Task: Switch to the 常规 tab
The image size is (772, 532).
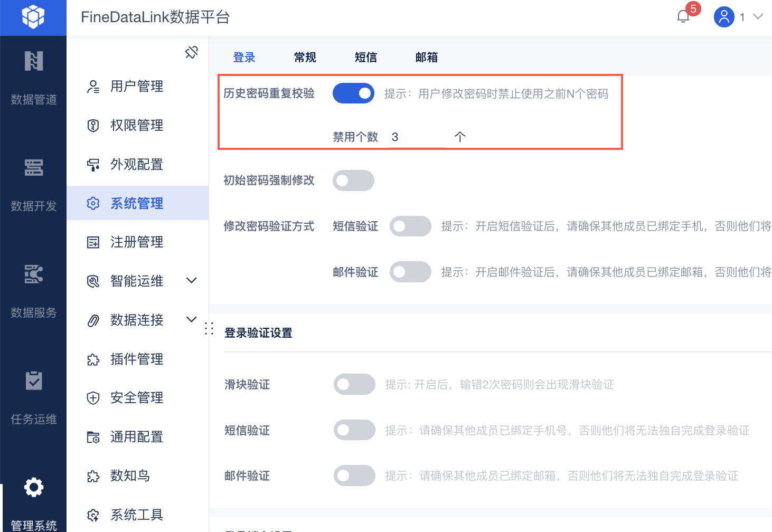Action: click(x=305, y=58)
